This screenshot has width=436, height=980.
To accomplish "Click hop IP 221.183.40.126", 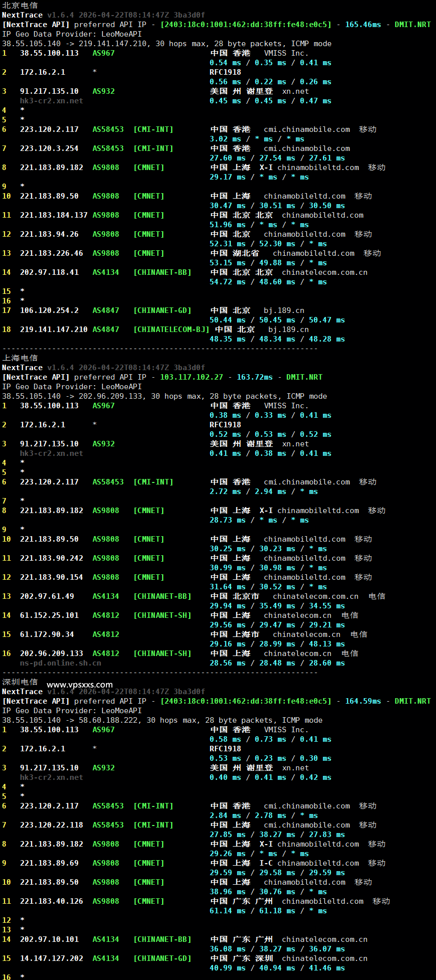I will (52, 901).
